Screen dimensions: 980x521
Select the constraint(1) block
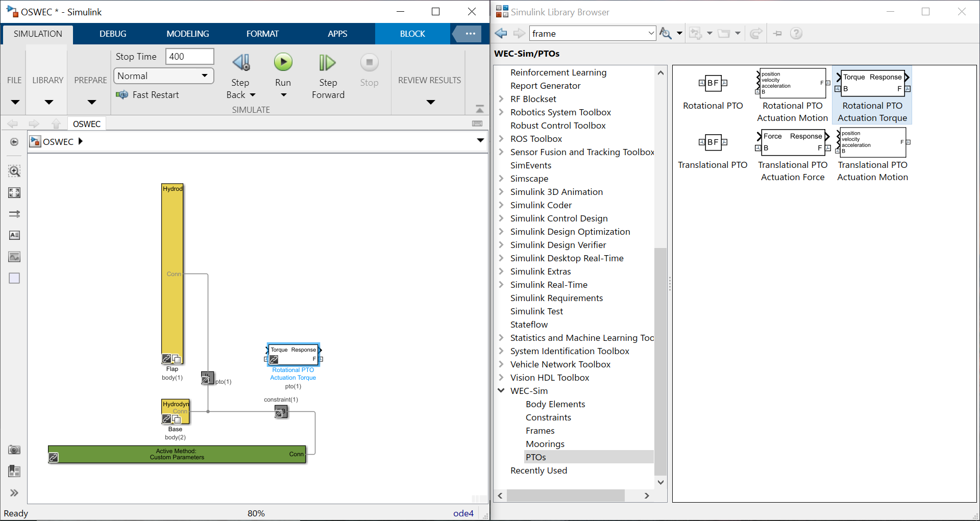[281, 411]
